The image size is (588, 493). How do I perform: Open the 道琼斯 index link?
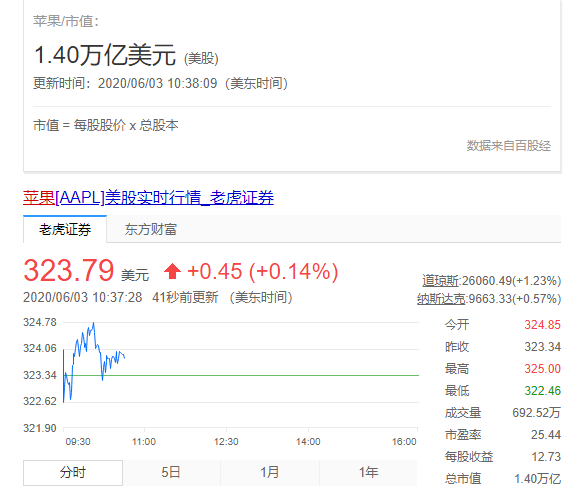[440, 281]
